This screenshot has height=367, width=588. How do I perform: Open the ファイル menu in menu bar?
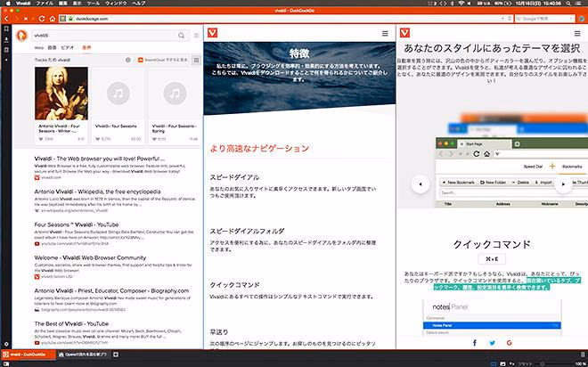point(42,4)
